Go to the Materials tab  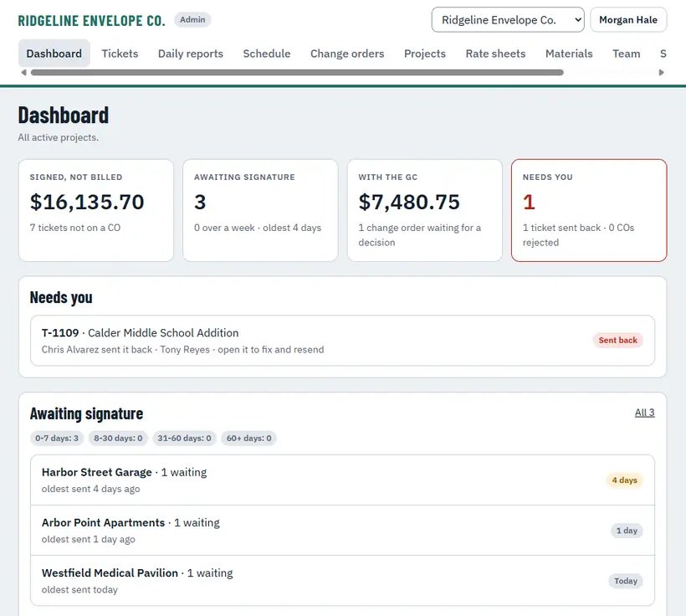[x=569, y=54]
